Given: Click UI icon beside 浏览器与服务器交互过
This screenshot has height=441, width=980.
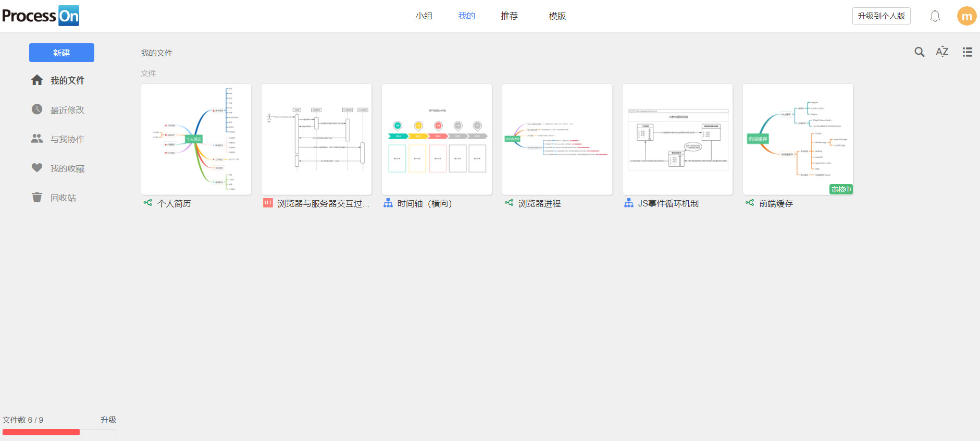Looking at the screenshot, I should click(268, 203).
